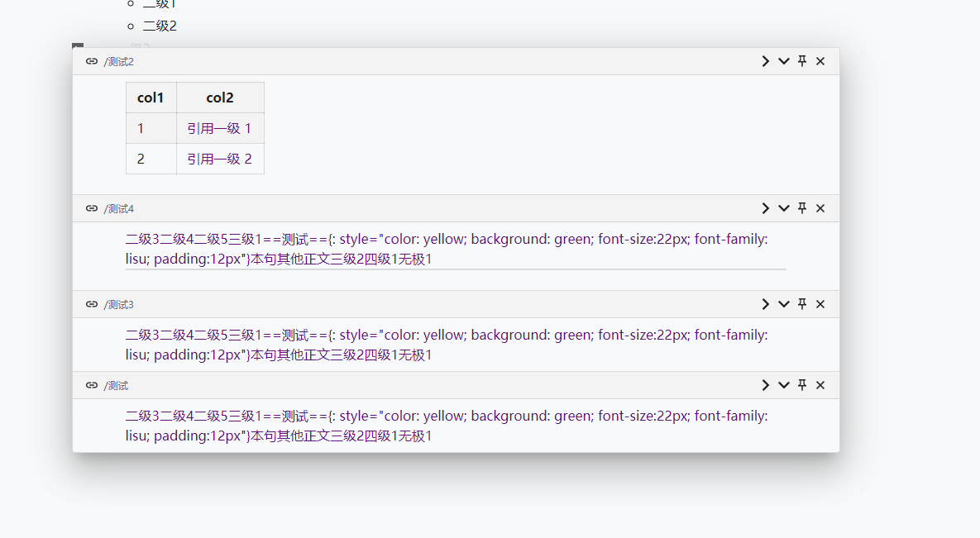This screenshot has height=538, width=980.
Task: Go to next with right chevron in /测试2
Action: 765,60
